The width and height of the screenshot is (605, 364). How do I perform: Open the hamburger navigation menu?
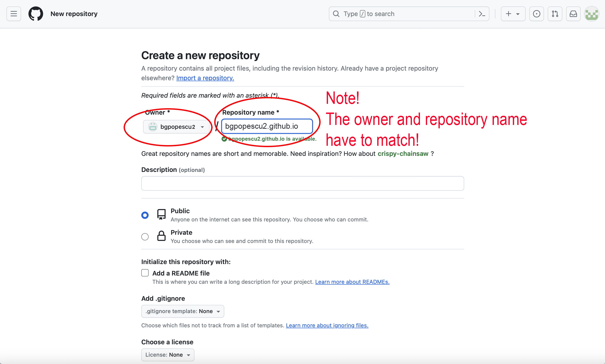[x=14, y=14]
